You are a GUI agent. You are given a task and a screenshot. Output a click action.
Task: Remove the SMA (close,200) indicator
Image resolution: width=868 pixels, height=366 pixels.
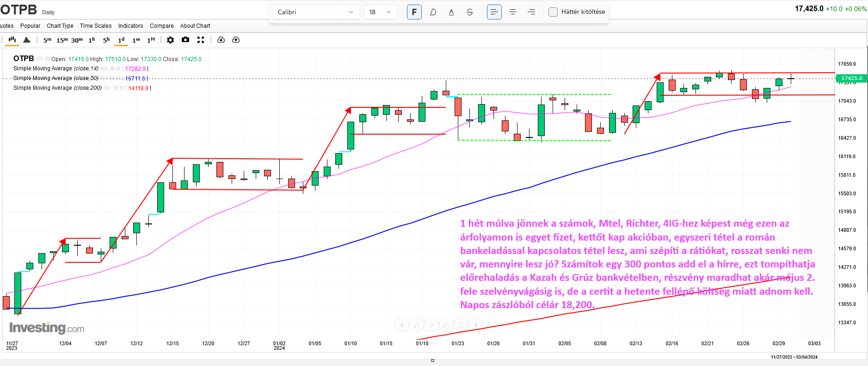[122, 88]
